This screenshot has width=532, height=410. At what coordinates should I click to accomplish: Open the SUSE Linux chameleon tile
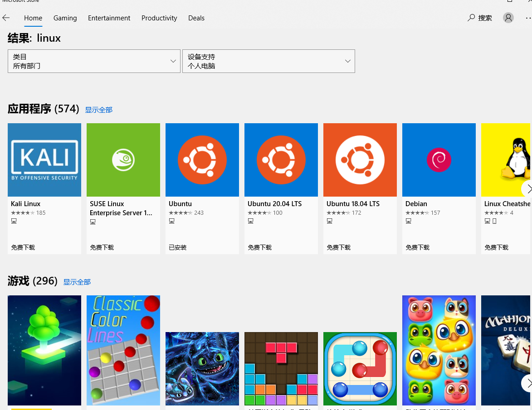123,160
